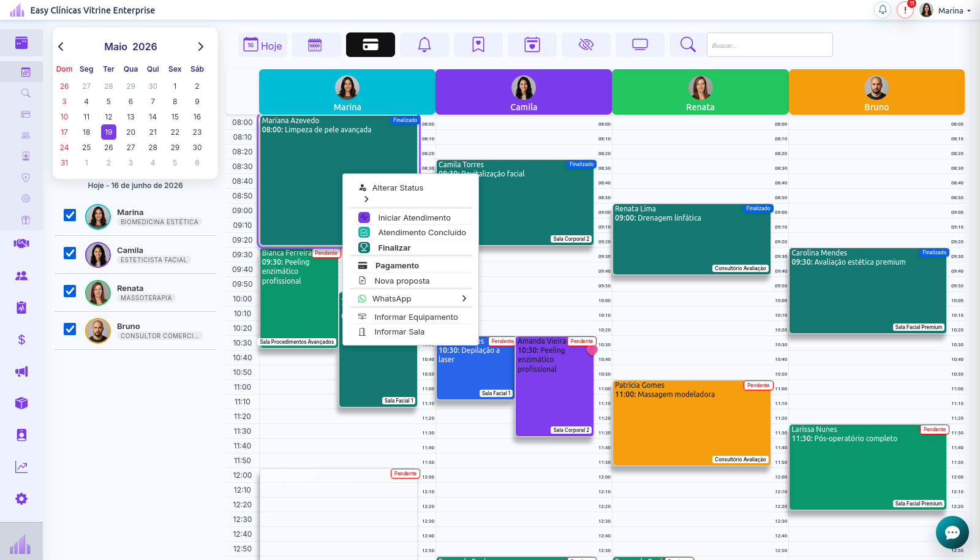Image resolution: width=980 pixels, height=560 pixels.
Task: Open the magnifier search icon in sidebar
Action: coord(26,93)
